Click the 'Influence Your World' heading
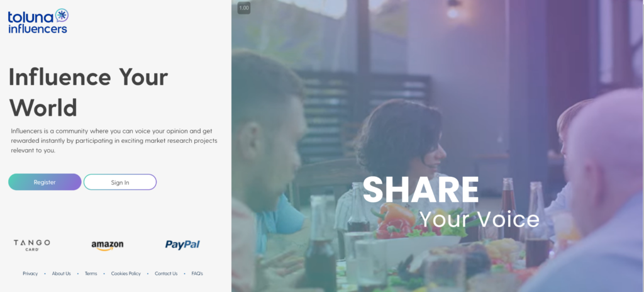Image resolution: width=644 pixels, height=292 pixels. [88, 92]
